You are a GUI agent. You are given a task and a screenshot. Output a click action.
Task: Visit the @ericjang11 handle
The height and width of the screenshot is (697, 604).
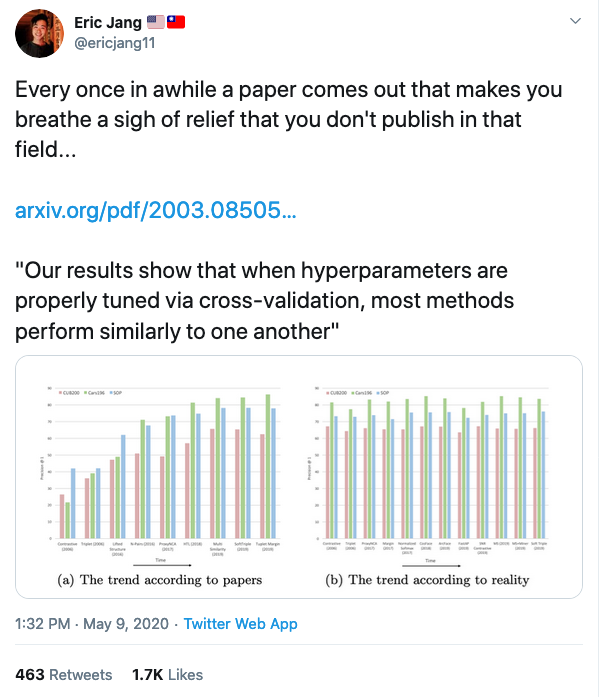[x=113, y=42]
